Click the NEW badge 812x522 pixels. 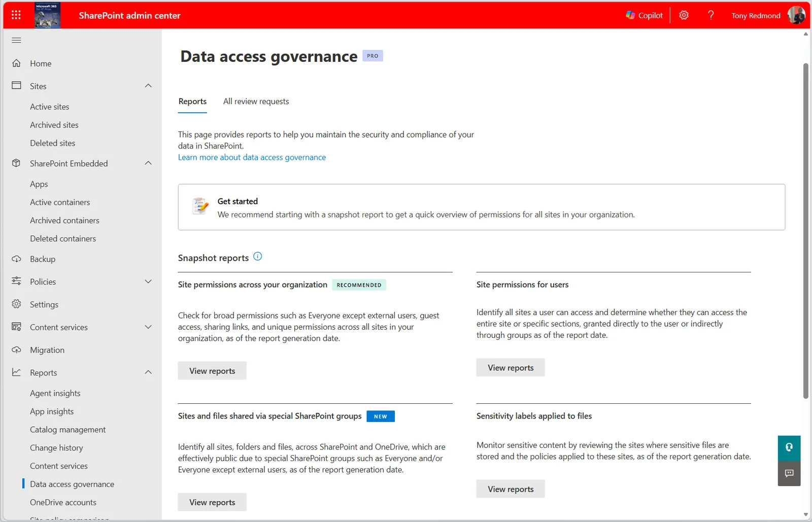[381, 416]
